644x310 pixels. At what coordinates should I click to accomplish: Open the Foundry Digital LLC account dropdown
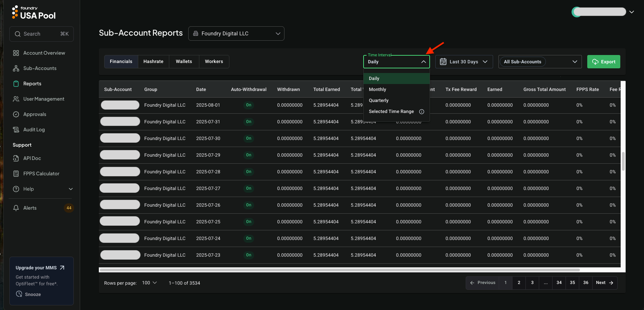coord(236,34)
